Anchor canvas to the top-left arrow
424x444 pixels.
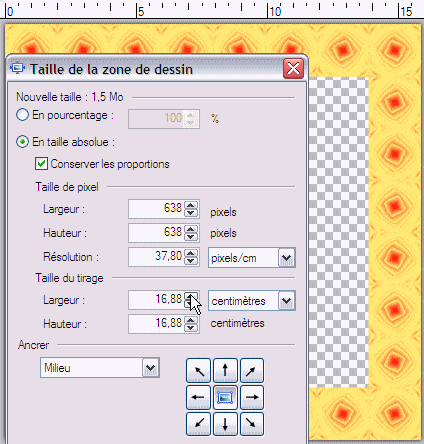[x=198, y=370]
